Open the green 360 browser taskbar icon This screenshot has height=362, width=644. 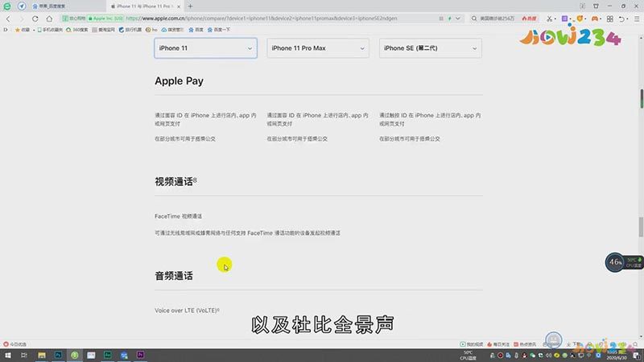tap(74, 356)
